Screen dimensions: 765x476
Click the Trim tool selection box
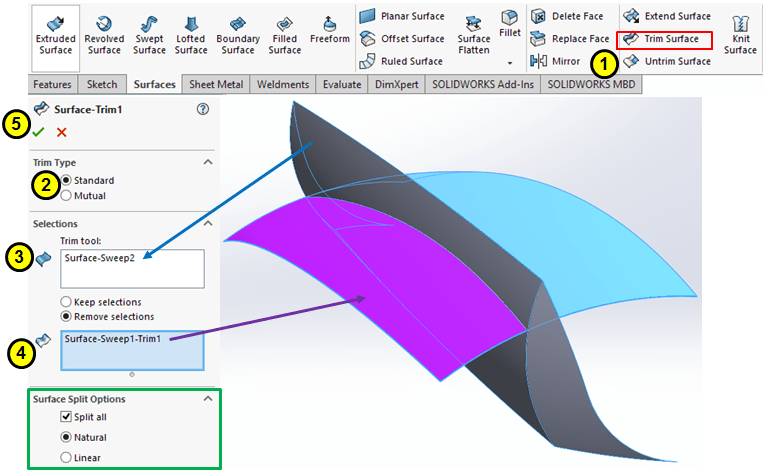point(132,268)
